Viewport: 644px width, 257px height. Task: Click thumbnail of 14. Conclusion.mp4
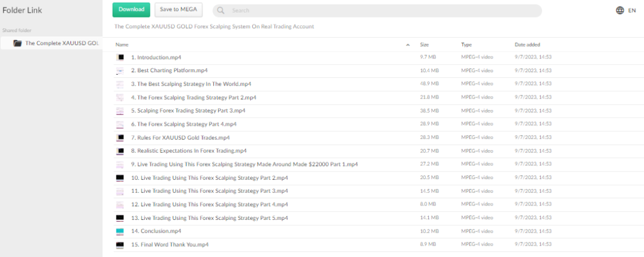pyautogui.click(x=120, y=231)
